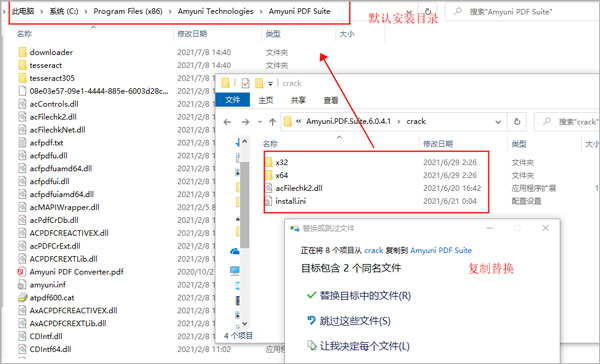Click the decide-per-file compare icon

click(311, 345)
